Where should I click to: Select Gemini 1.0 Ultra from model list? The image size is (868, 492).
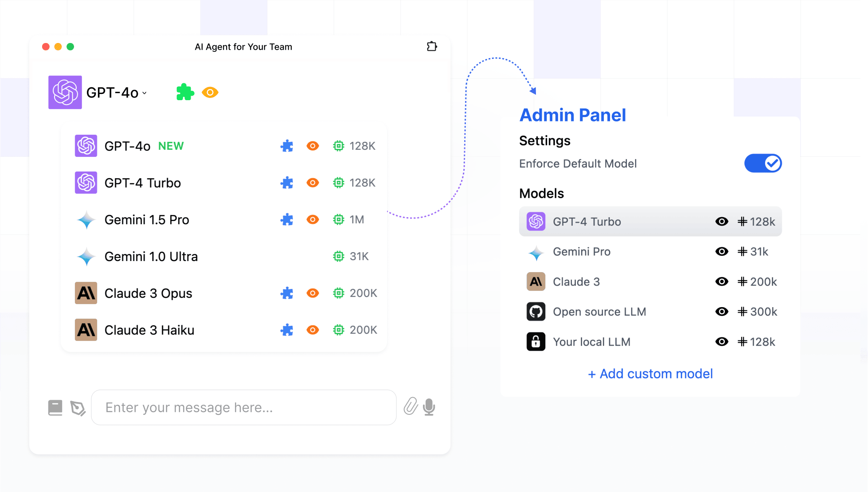pyautogui.click(x=224, y=256)
